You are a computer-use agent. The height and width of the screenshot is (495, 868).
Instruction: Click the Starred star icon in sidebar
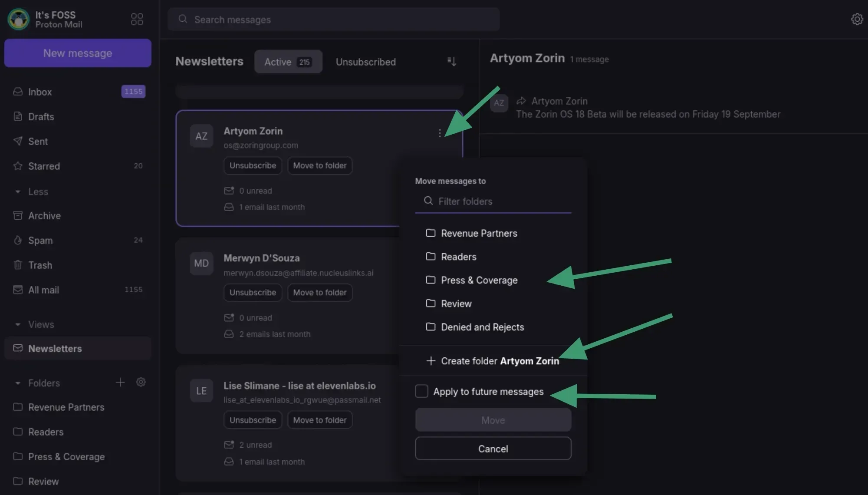(x=18, y=166)
